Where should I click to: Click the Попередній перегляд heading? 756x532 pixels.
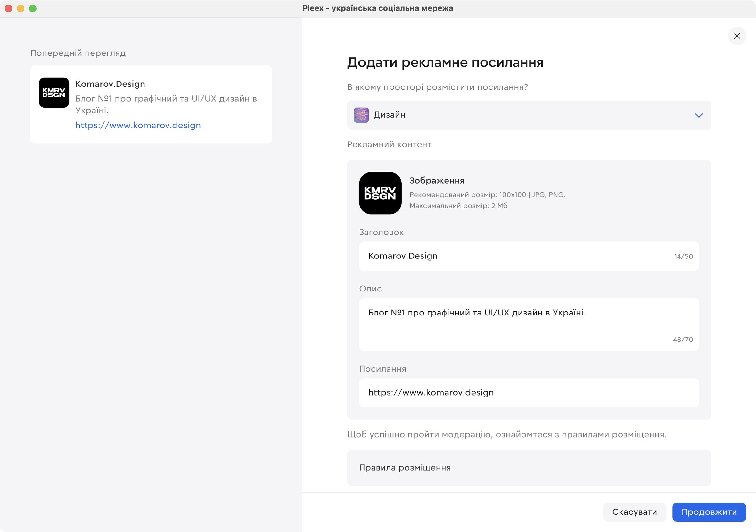pyautogui.click(x=78, y=53)
